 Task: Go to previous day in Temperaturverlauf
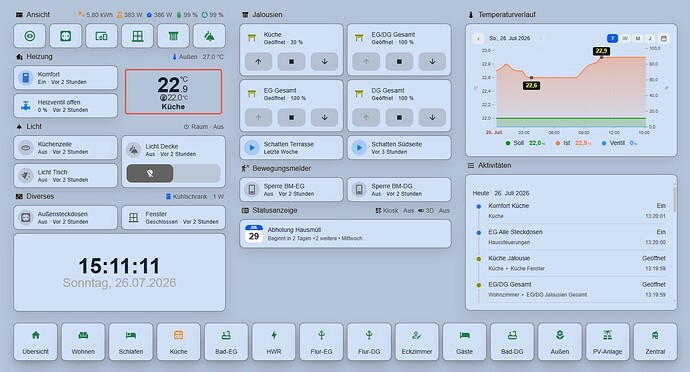pos(479,38)
